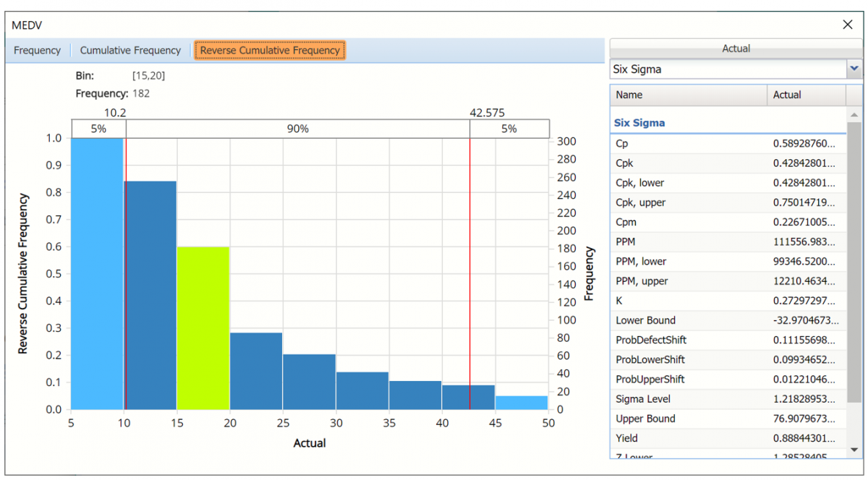Sort by the Name column header
868x480 pixels.
(688, 95)
